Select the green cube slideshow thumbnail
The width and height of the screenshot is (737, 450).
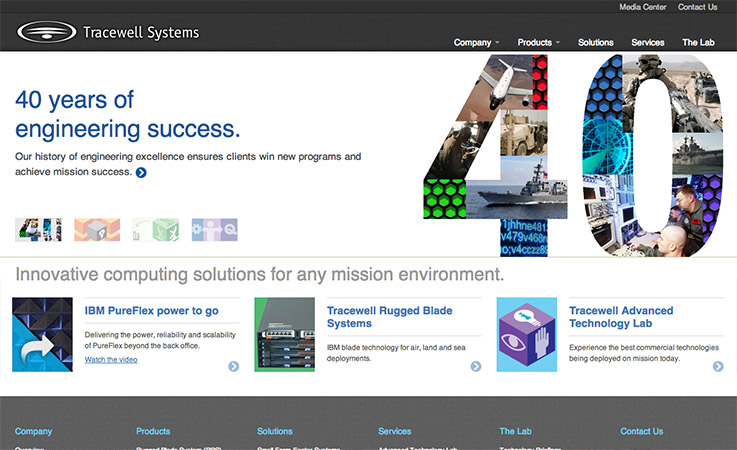(x=156, y=230)
